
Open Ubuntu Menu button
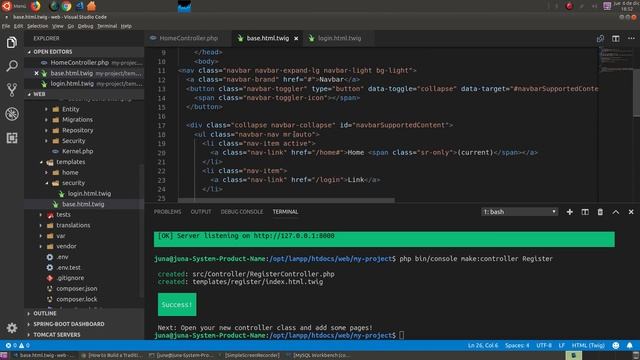coord(13,6)
